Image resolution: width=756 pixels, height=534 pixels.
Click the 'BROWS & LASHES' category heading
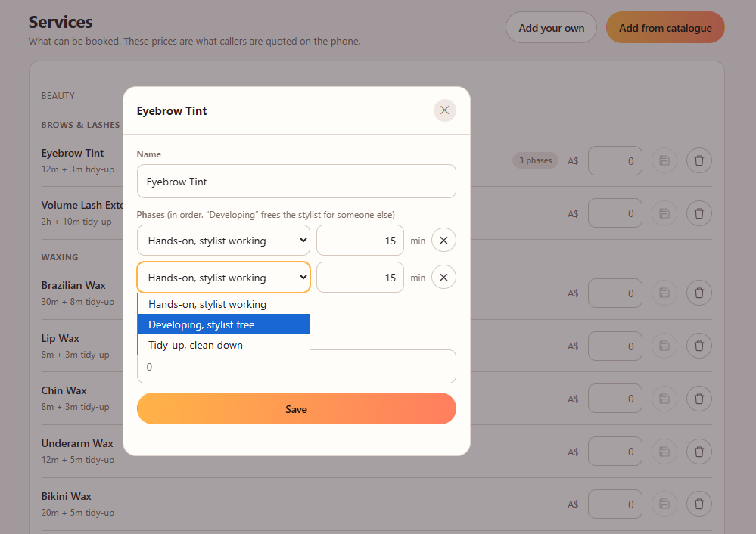(x=80, y=125)
